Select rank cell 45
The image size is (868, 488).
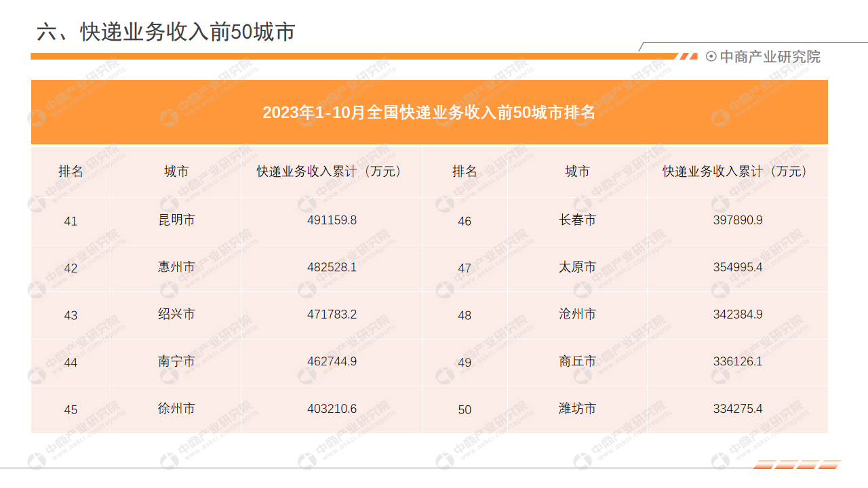[71, 410]
